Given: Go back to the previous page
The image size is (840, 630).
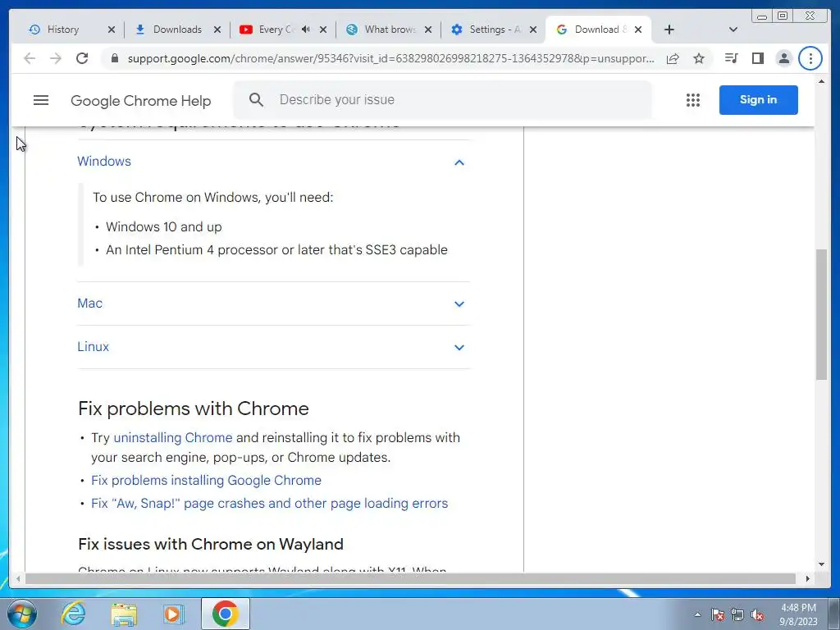Looking at the screenshot, I should (x=30, y=58).
